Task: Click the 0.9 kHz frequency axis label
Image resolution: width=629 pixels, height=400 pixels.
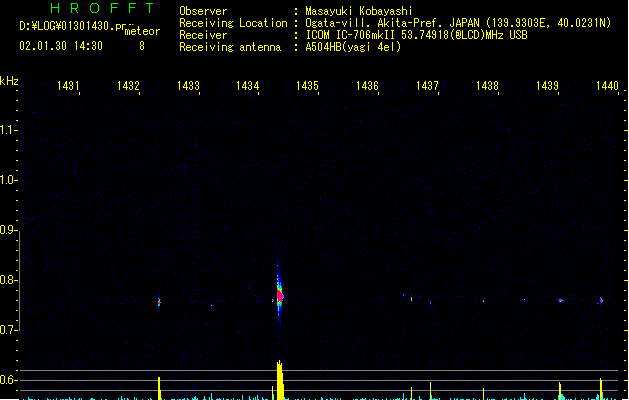Action: pos(8,230)
